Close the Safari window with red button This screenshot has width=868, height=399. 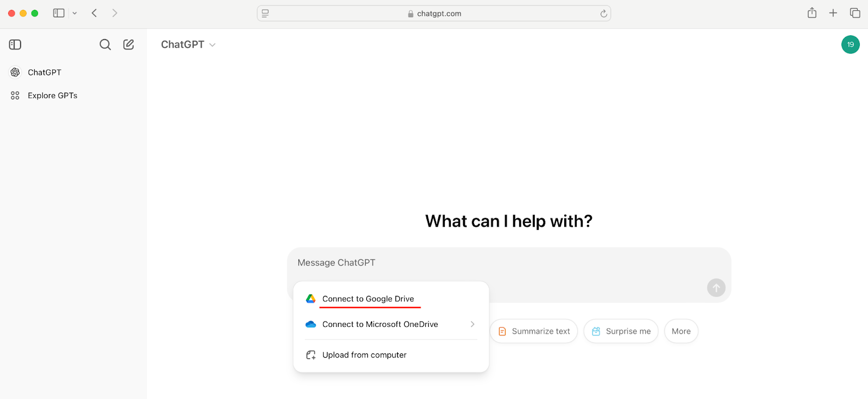(x=11, y=13)
